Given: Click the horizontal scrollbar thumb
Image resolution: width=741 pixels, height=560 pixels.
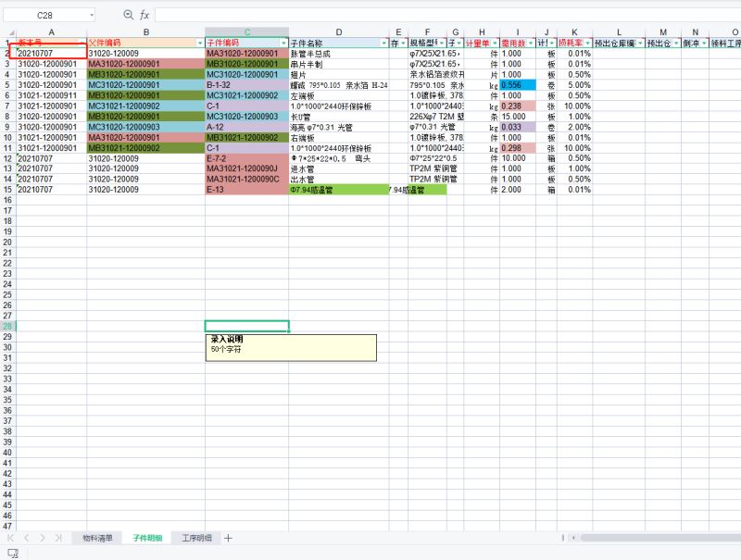Looking at the screenshot, I should 660,538.
